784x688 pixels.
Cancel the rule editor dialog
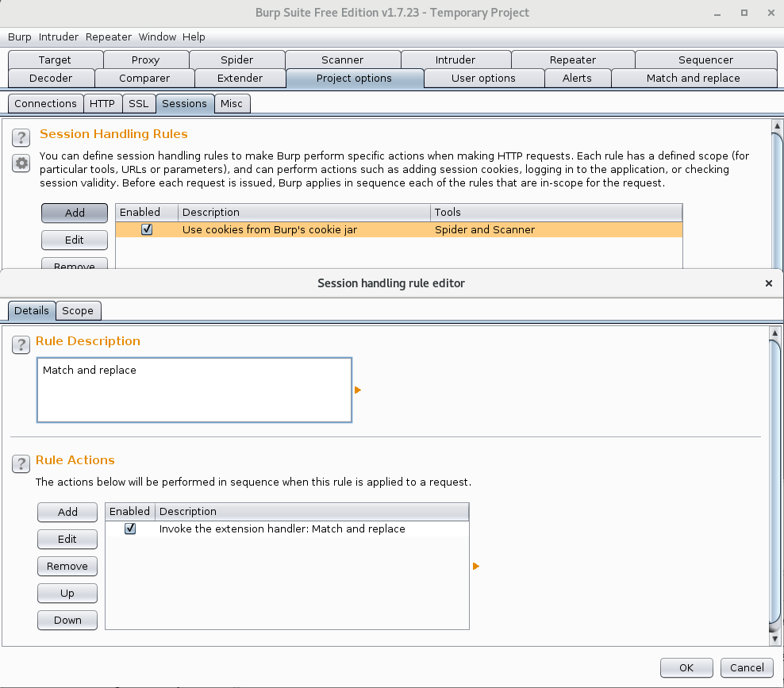[x=747, y=667]
